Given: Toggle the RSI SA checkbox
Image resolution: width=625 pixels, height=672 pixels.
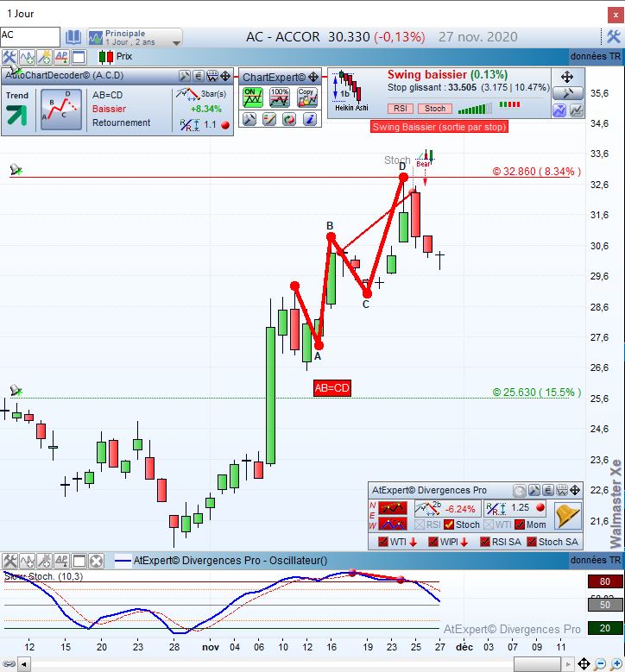Looking at the screenshot, I should pos(485,542).
